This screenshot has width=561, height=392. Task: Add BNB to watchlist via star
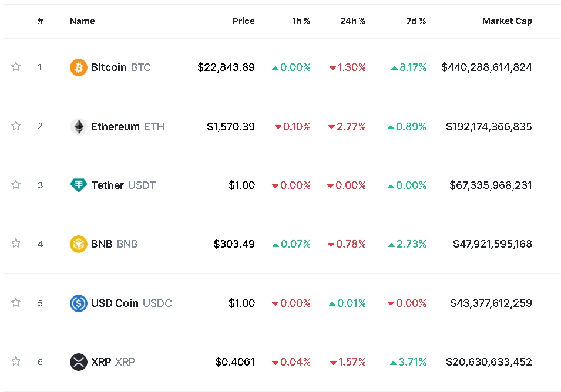[x=16, y=243]
